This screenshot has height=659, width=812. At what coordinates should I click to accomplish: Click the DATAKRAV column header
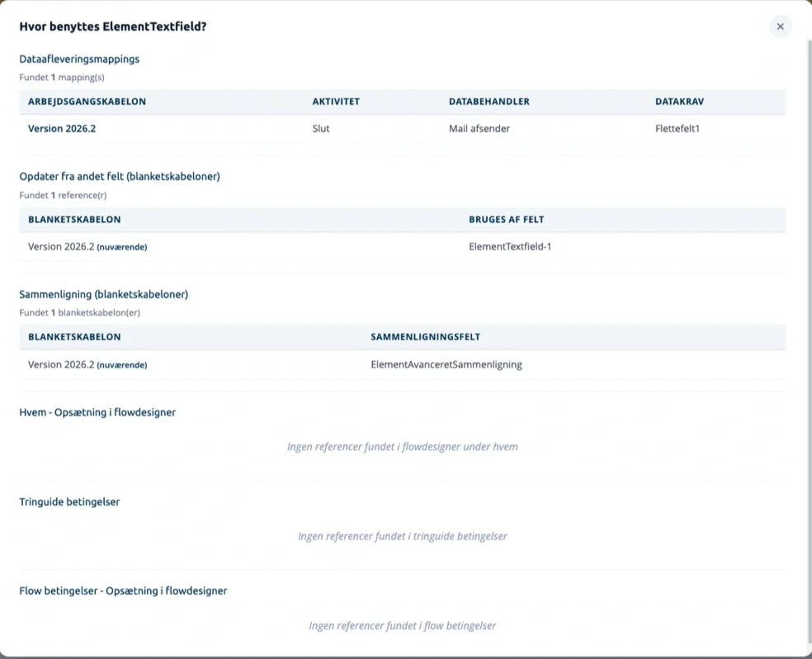coord(679,102)
